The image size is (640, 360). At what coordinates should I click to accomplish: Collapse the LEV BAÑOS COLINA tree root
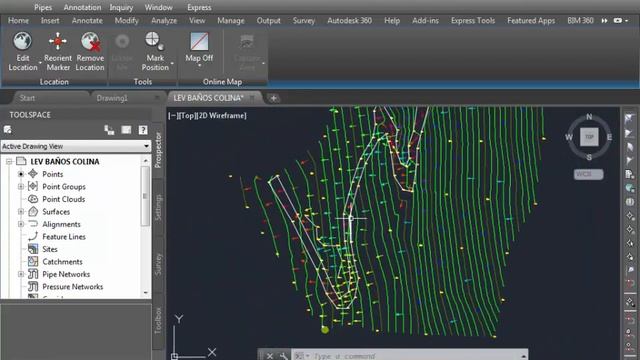[x=9, y=162]
